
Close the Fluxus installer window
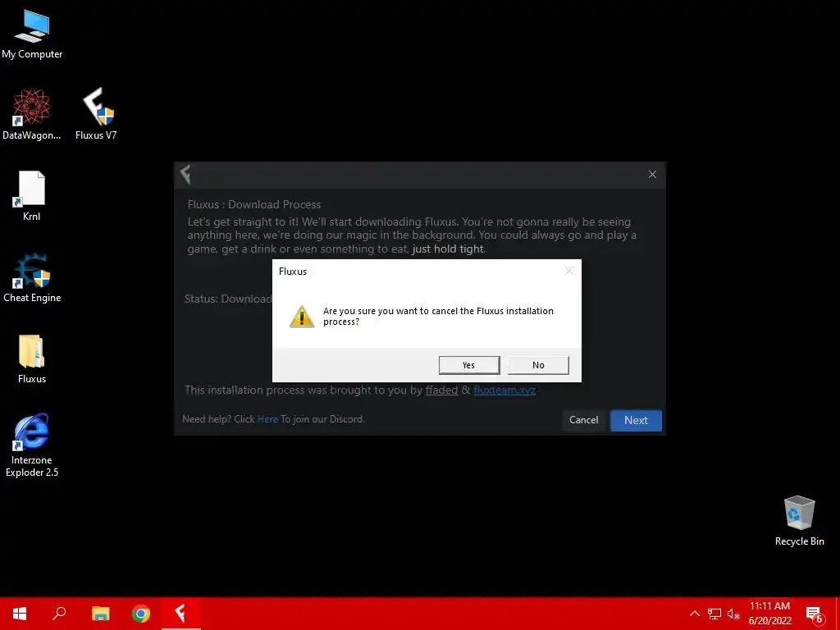tap(652, 174)
